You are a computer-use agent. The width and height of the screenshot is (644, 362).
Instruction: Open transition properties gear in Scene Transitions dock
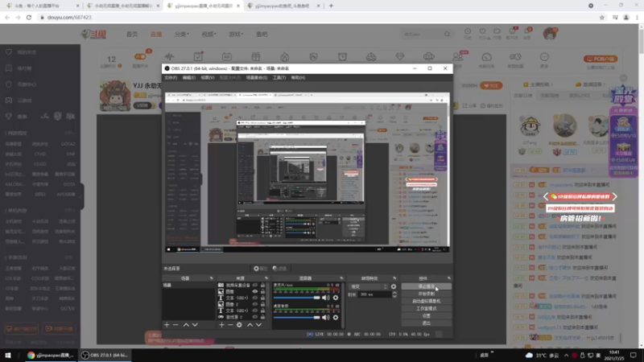point(394,286)
